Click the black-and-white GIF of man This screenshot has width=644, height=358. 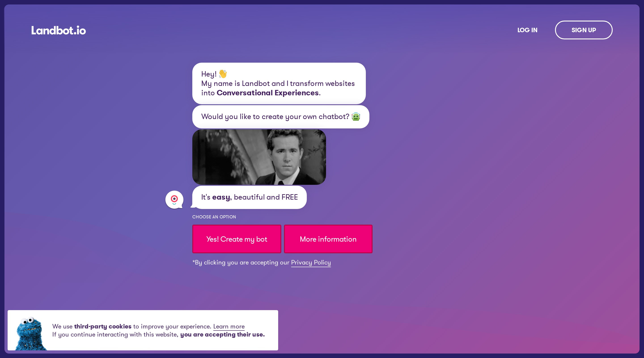tap(259, 157)
